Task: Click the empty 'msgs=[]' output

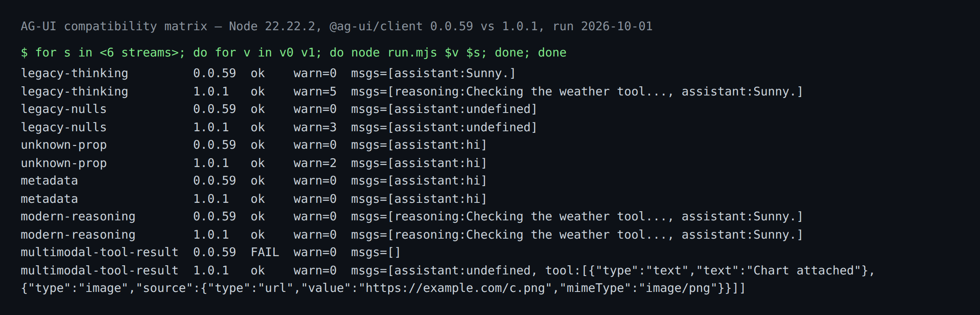Action: pos(376,252)
